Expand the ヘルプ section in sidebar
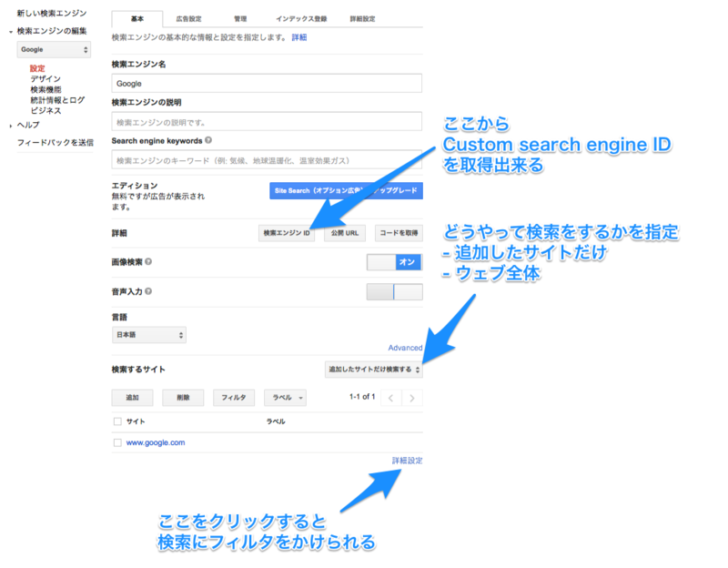This screenshot has height=568, width=728. [x=11, y=126]
